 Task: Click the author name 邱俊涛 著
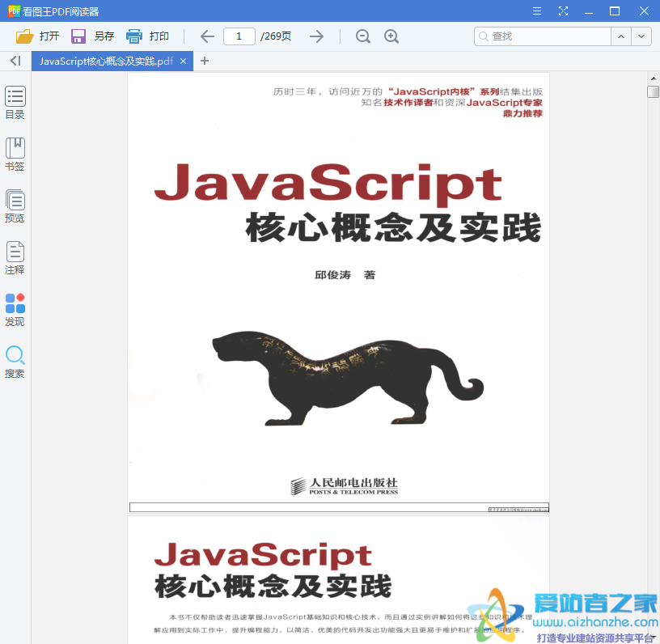point(345,275)
